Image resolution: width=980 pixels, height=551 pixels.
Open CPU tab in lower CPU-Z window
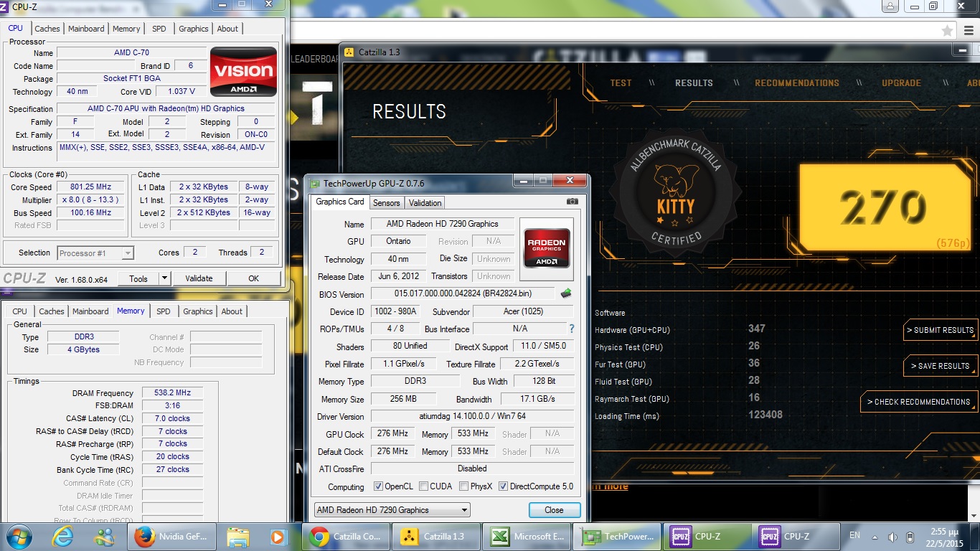coord(20,311)
